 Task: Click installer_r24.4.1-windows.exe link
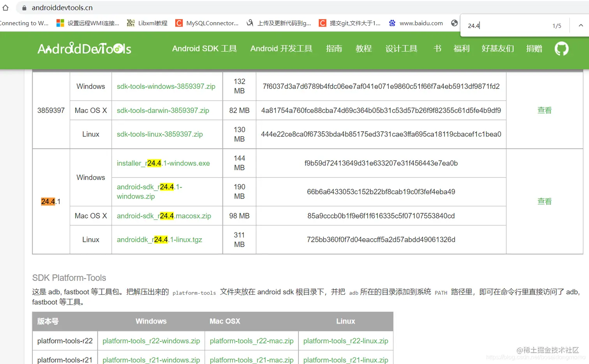pyautogui.click(x=164, y=163)
